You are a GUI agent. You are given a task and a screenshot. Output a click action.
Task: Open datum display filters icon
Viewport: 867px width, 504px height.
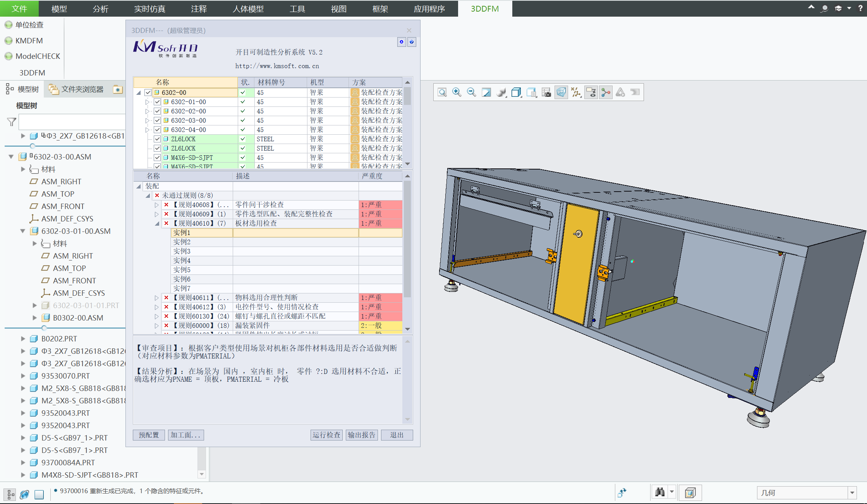pyautogui.click(x=576, y=92)
